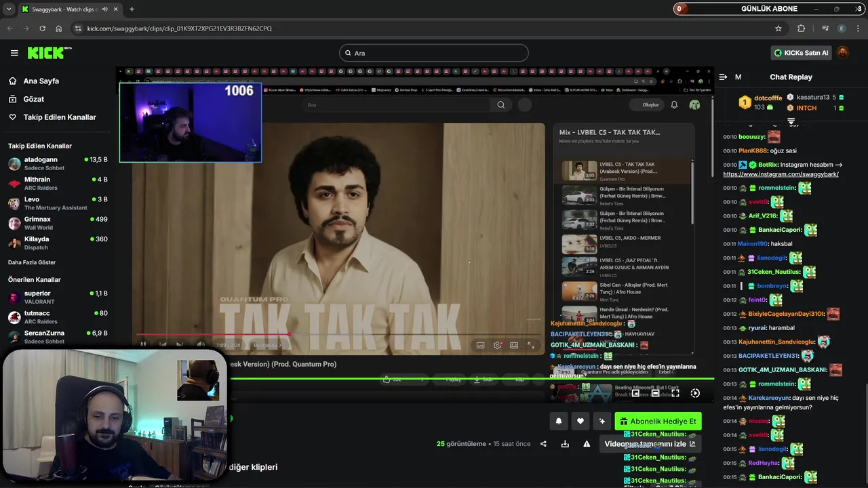Open the tab search dropdown arrow

[9, 9]
